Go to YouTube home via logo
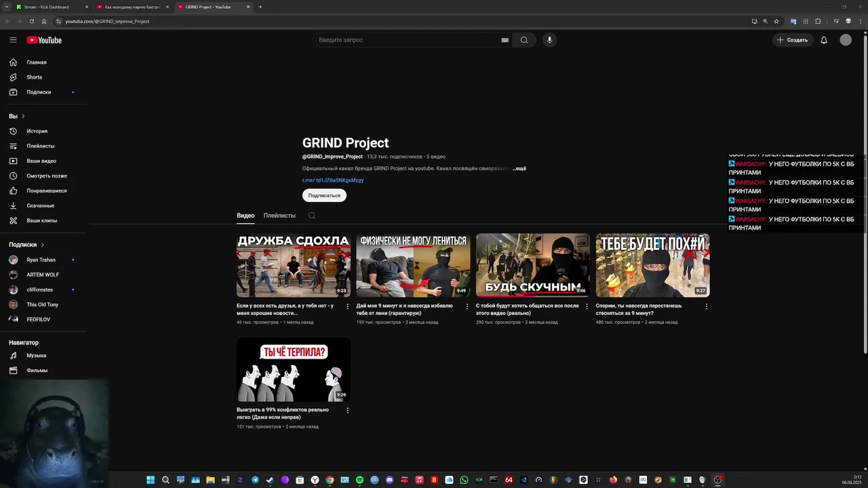 44,40
